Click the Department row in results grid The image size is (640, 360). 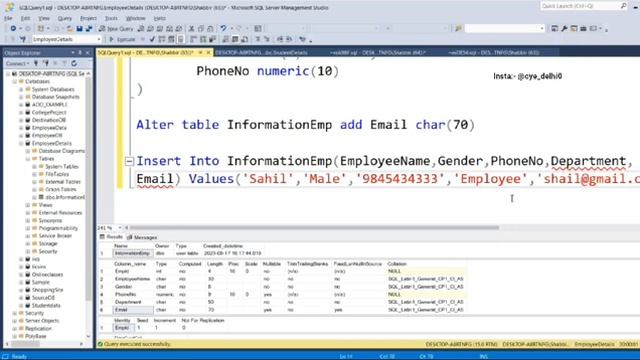tap(282, 302)
